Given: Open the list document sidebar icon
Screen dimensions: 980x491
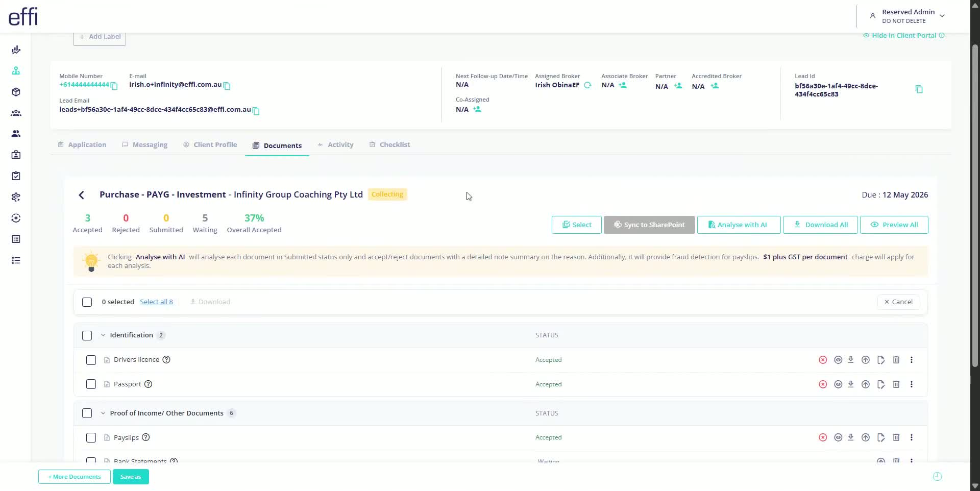Looking at the screenshot, I should coord(16,239).
